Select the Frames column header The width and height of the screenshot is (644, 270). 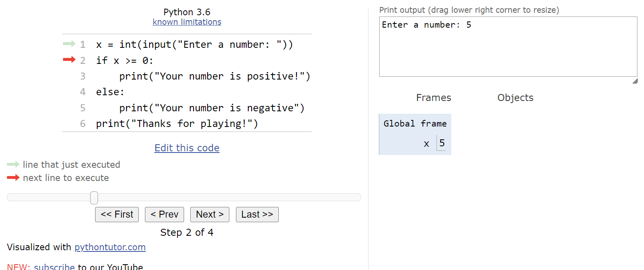coord(434,98)
